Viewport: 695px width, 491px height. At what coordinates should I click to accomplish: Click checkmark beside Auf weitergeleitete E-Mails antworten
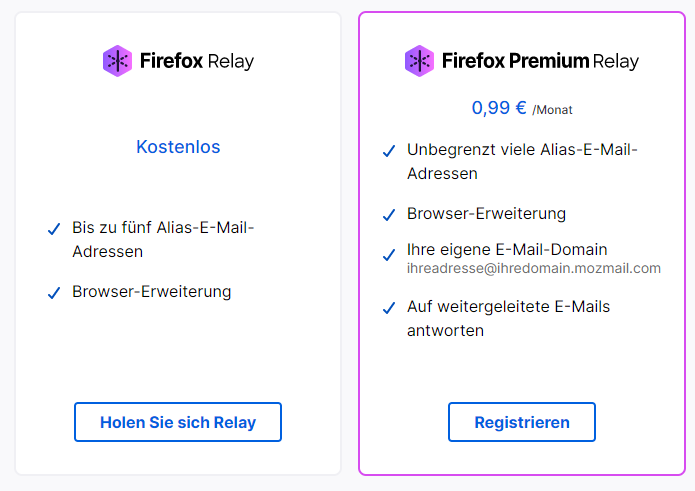(x=389, y=308)
